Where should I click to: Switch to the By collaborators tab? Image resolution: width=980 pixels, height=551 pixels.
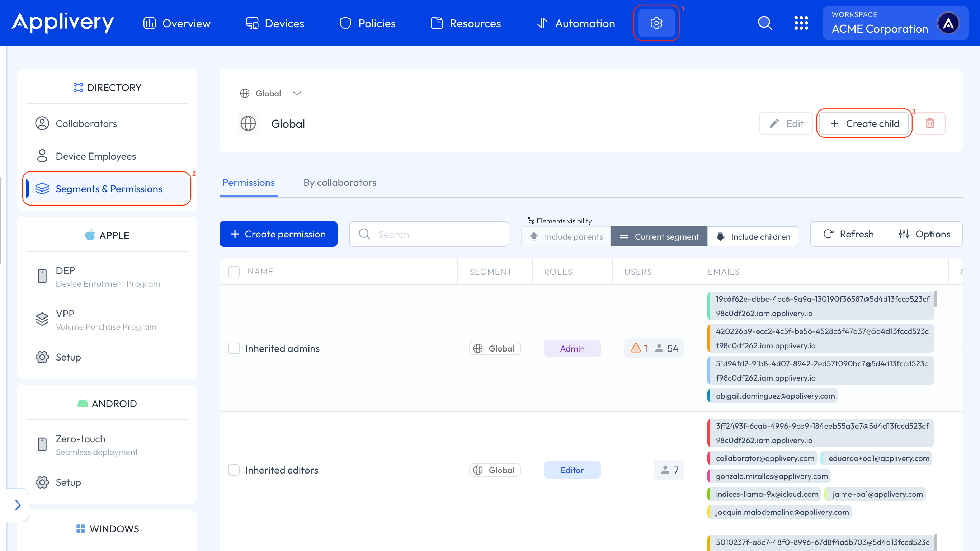pyautogui.click(x=339, y=182)
